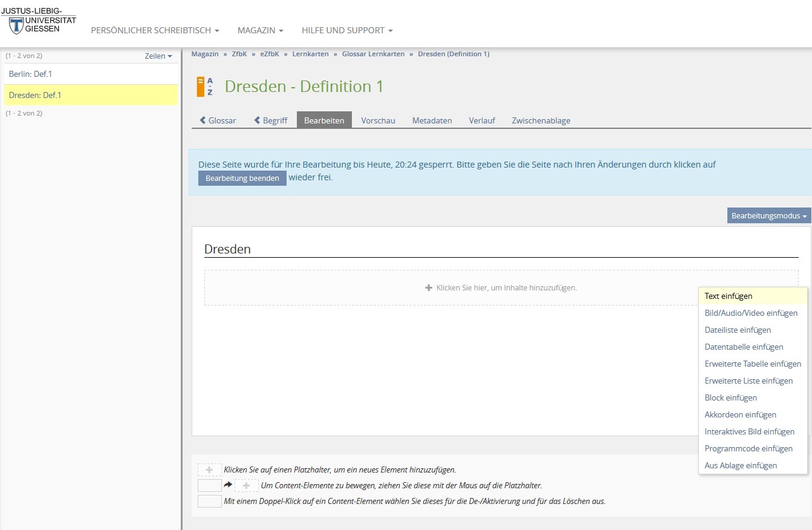Click the plus icon in the content placeholder
Viewport: 812px width, 530px height.
point(429,288)
